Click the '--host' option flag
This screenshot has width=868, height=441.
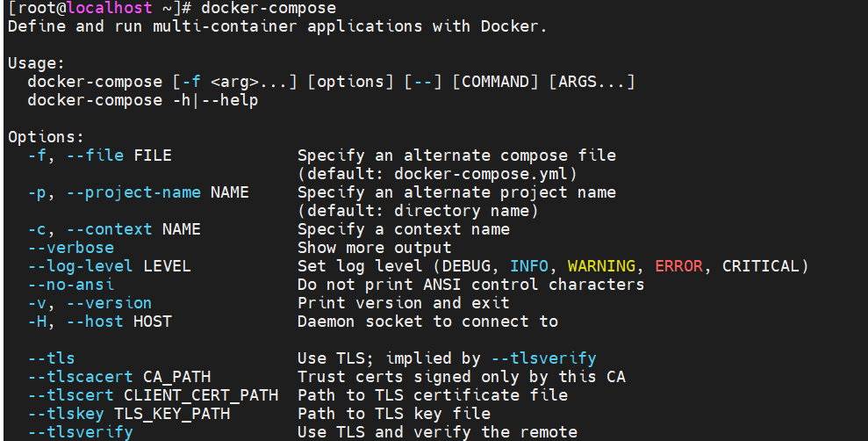(95, 322)
